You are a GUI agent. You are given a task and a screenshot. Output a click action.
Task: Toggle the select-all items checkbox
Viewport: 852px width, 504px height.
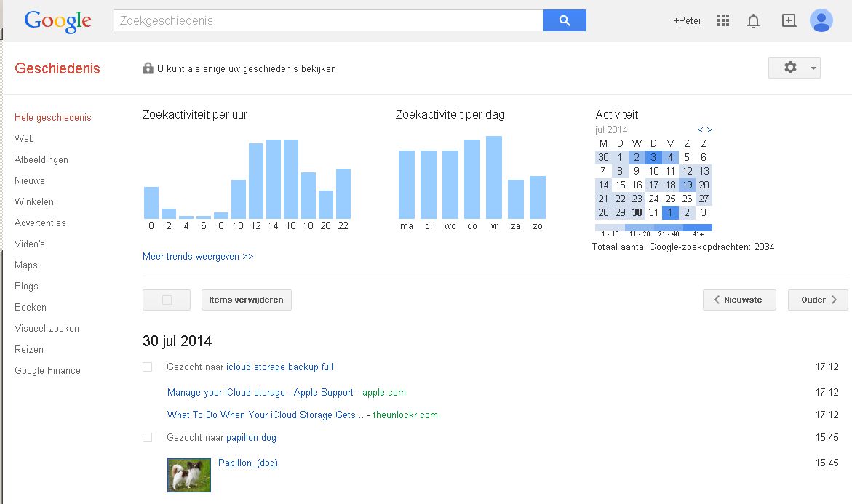coord(167,300)
